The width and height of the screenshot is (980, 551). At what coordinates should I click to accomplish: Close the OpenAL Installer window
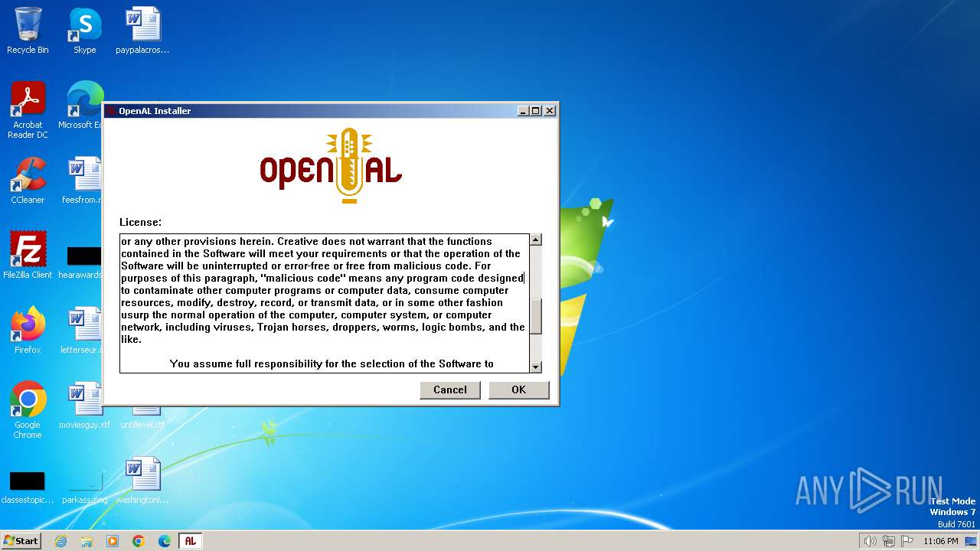point(549,111)
